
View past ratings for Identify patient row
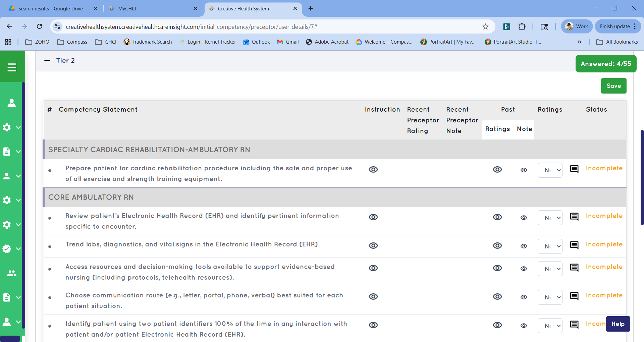[x=497, y=325]
